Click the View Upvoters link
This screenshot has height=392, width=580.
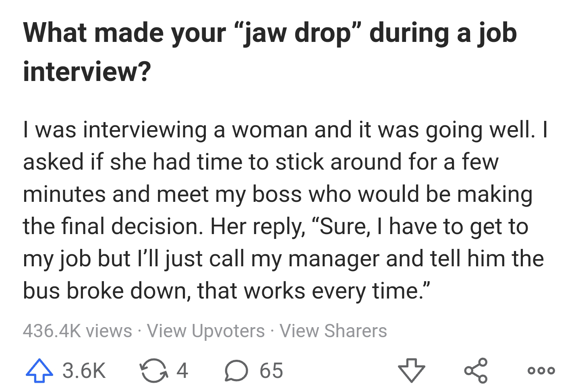tap(206, 331)
